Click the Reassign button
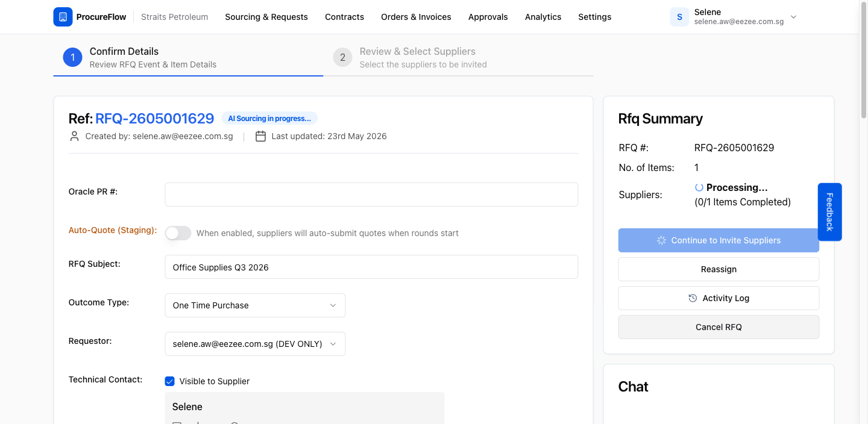Image resolution: width=868 pixels, height=424 pixels. pos(719,269)
